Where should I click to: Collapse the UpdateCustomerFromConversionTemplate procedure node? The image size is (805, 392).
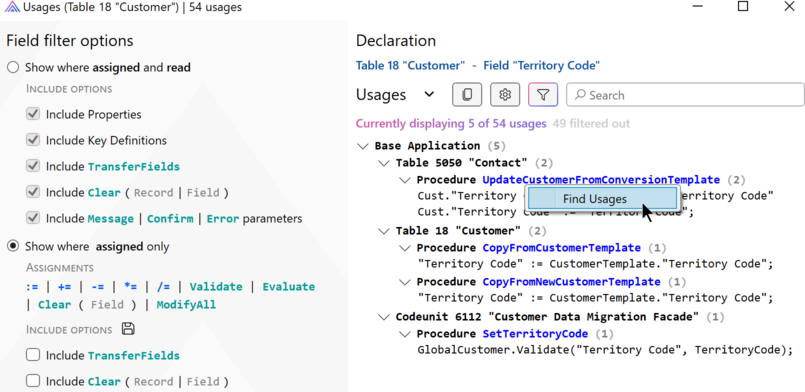[405, 180]
